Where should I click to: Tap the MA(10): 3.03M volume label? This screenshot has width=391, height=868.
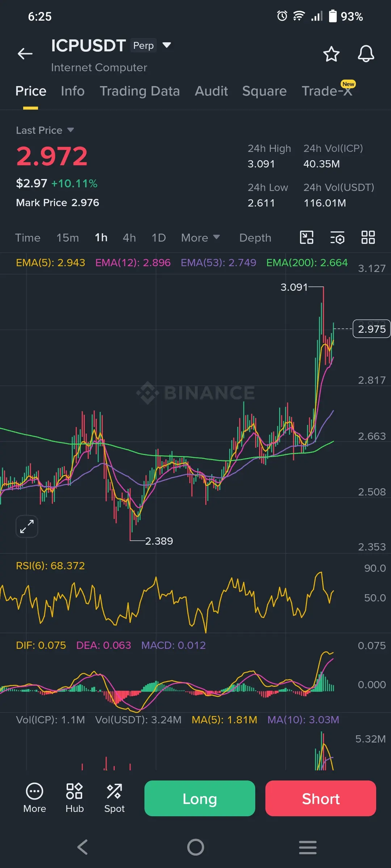303,720
